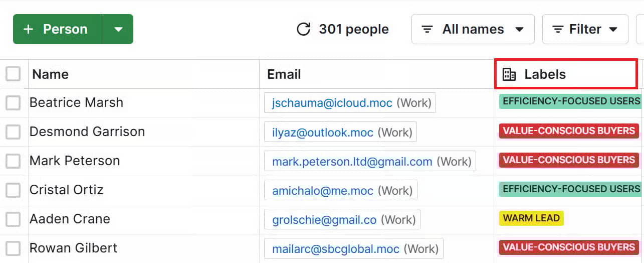Screen dimensions: 644x263
Task: Click the filter lines icon on All names
Action: (x=427, y=30)
